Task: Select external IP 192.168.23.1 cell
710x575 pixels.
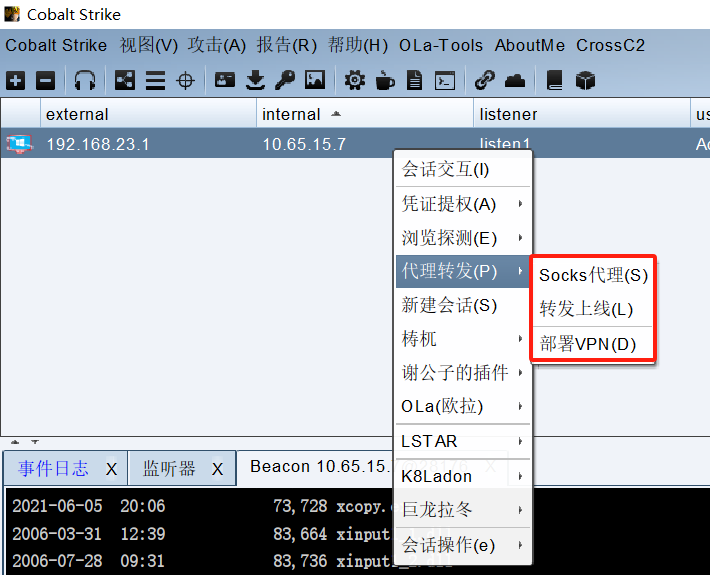Action: [x=149, y=144]
